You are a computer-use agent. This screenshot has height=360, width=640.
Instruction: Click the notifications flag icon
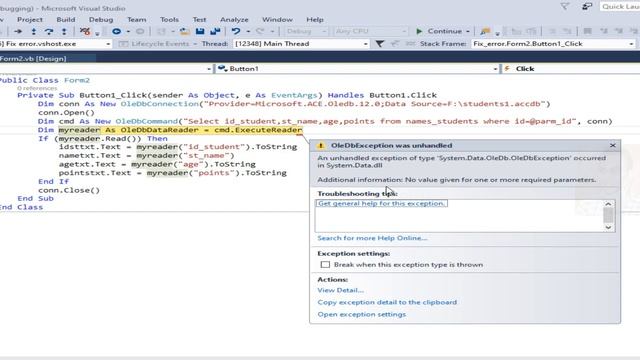coord(565,6)
